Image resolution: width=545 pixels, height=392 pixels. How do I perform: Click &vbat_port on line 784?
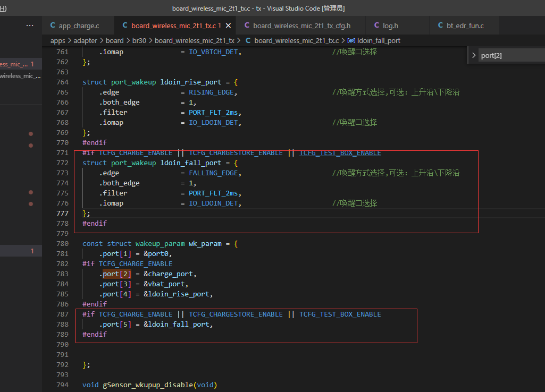click(x=164, y=284)
